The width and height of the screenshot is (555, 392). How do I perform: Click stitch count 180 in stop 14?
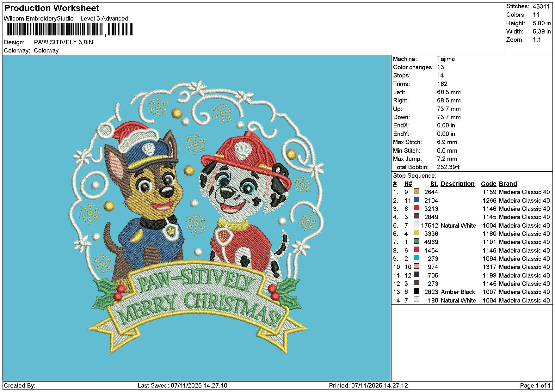pos(433,301)
